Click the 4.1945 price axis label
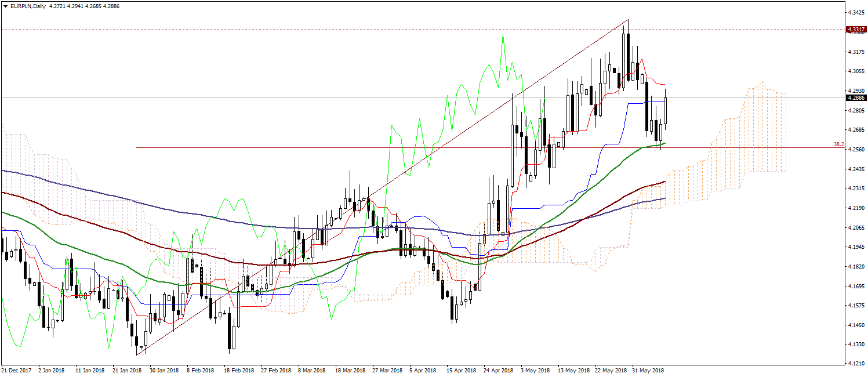This screenshot has width=868, height=377. pyautogui.click(x=856, y=246)
